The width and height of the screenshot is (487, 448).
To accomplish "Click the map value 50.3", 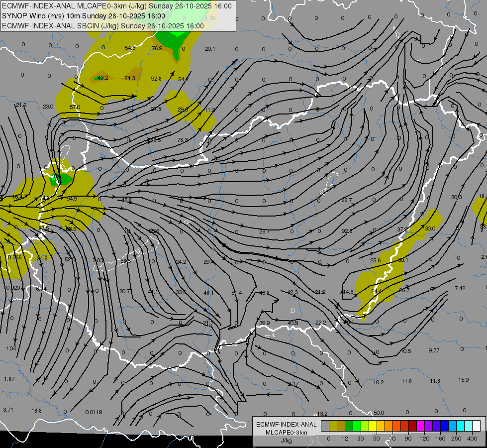I will tap(456, 198).
